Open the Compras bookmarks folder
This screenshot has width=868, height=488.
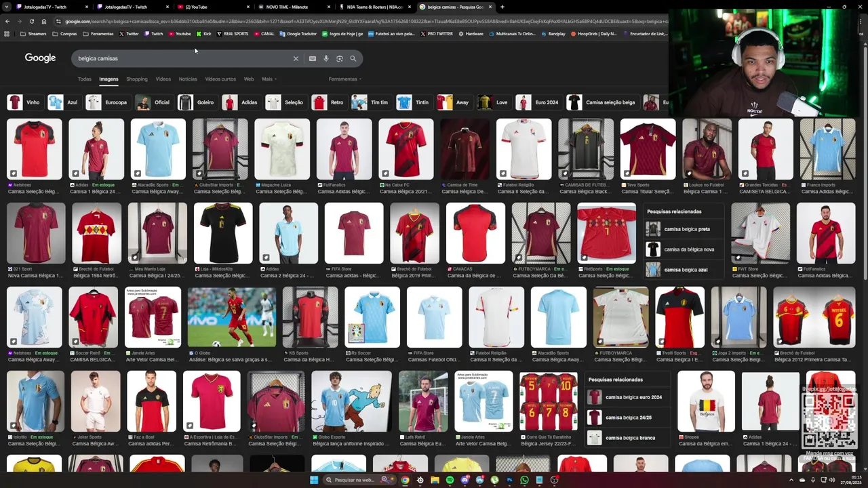(64, 33)
